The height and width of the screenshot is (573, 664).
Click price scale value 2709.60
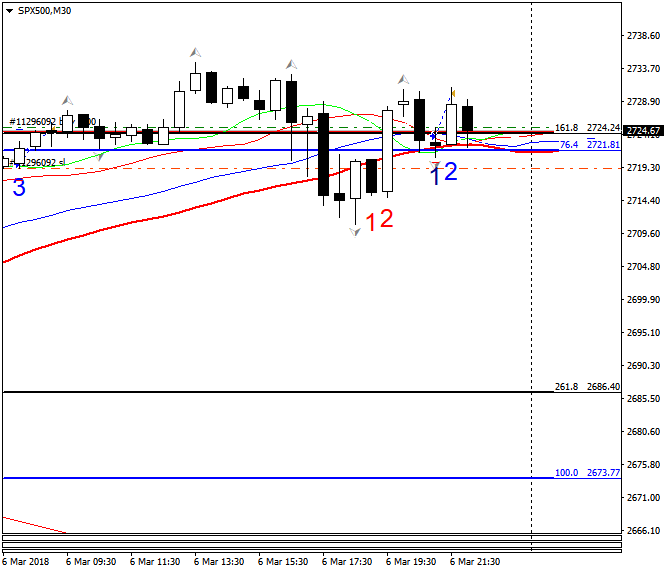643,234
